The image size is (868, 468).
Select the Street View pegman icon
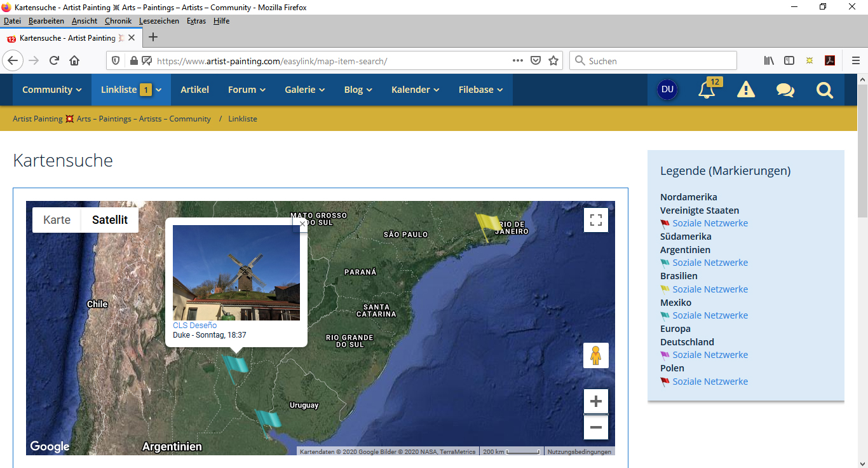coord(595,355)
